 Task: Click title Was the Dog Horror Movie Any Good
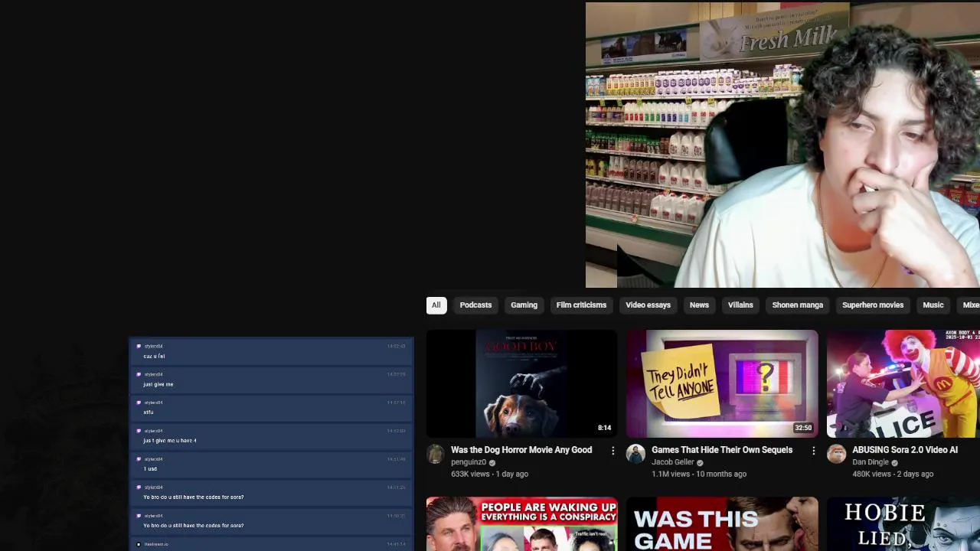pyautogui.click(x=521, y=450)
